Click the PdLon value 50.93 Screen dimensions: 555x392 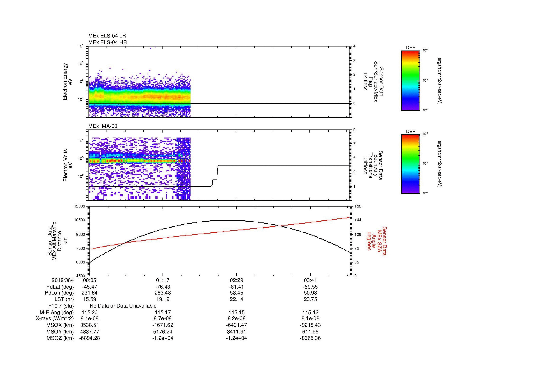[310, 293]
